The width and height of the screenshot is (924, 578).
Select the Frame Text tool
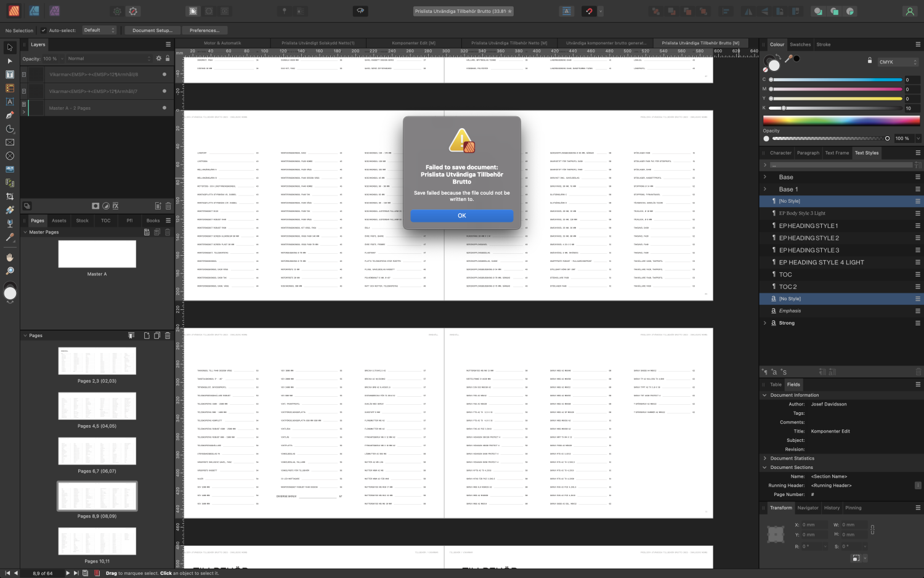point(10,75)
